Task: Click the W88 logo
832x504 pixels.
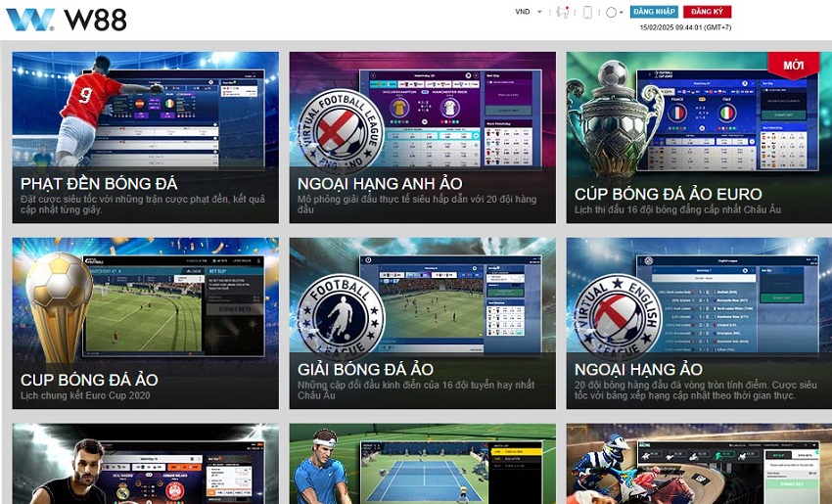Action: click(x=67, y=20)
